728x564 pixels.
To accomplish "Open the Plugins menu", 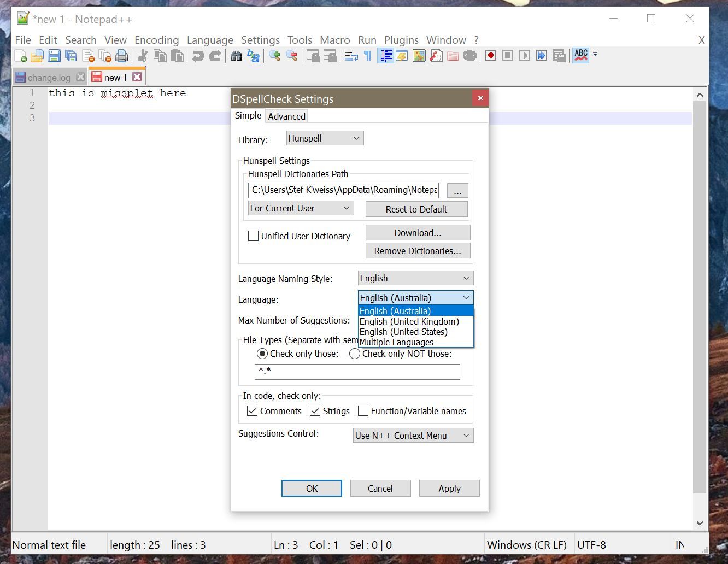I will tap(401, 40).
